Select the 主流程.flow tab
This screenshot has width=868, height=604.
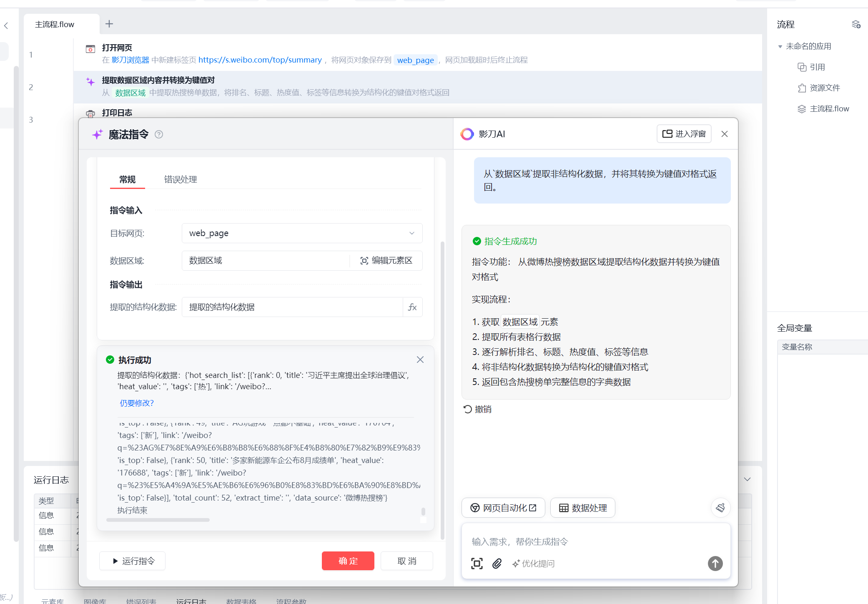[55, 25]
